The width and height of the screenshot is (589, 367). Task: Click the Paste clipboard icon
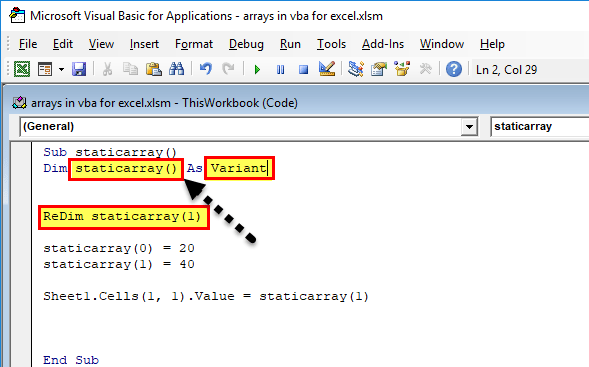tap(154, 69)
